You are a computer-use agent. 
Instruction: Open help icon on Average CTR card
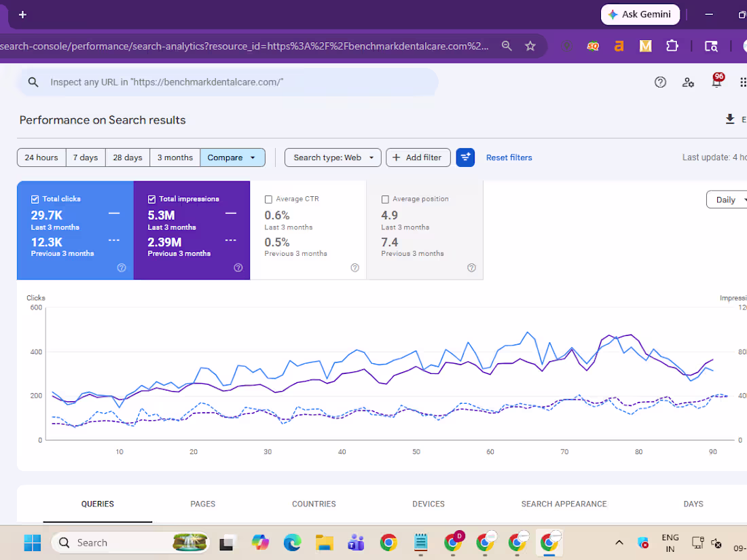click(x=355, y=267)
